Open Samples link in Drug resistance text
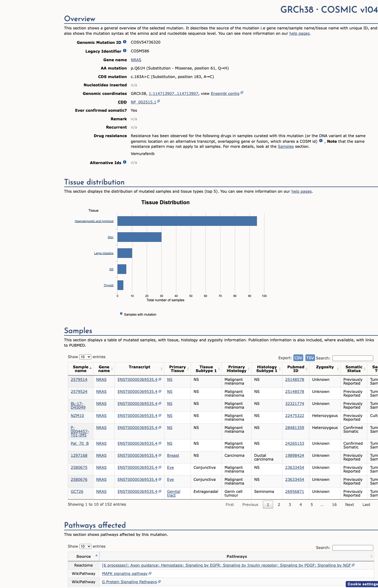The image size is (378, 588). 286,146
